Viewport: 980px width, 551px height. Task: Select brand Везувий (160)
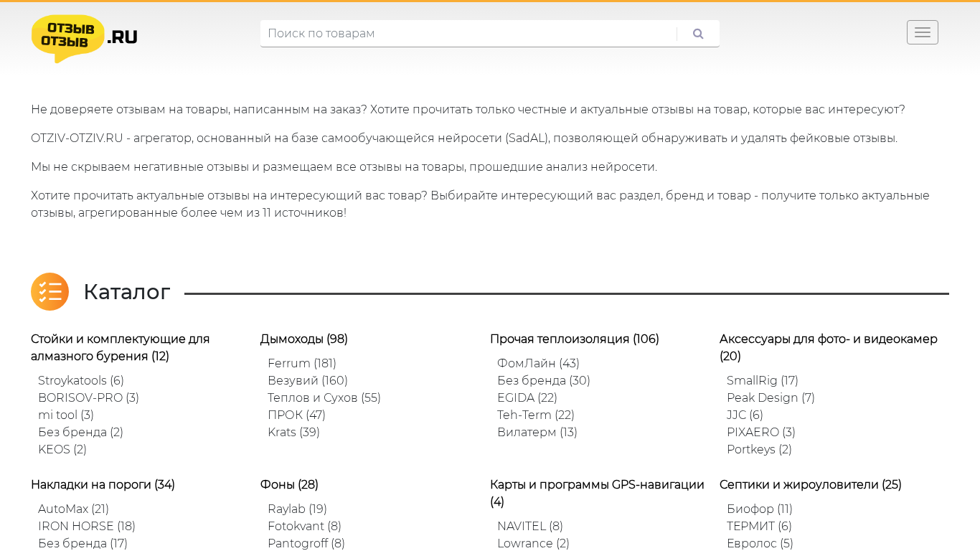308,380
